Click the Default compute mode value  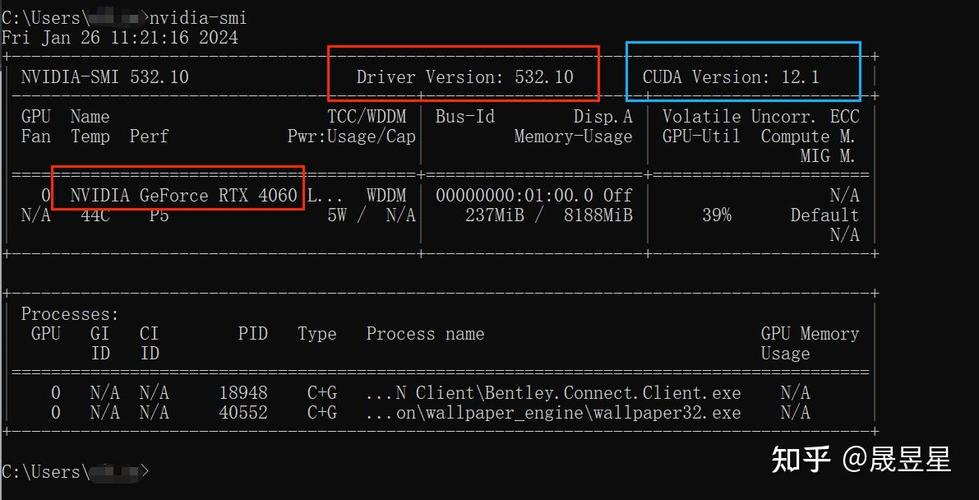(824, 215)
